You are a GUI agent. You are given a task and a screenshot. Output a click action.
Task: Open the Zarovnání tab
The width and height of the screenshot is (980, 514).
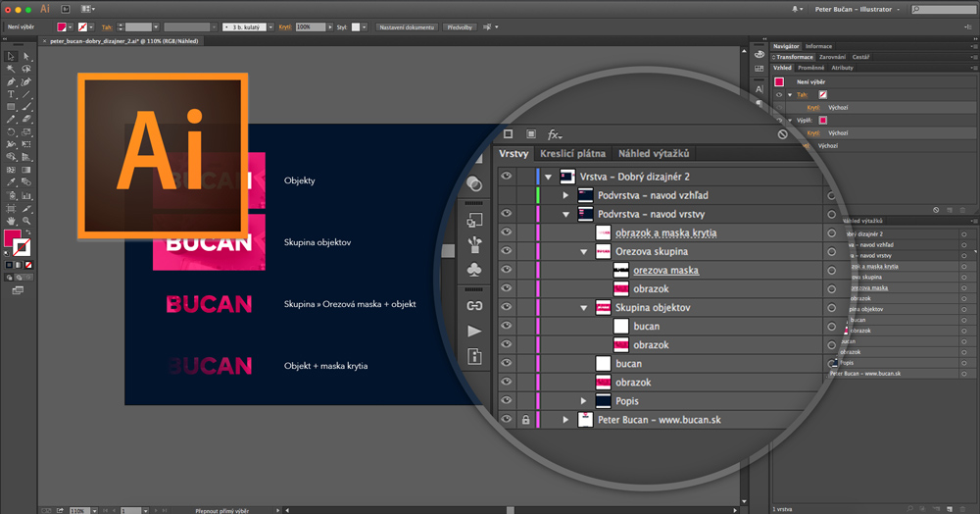tap(832, 57)
